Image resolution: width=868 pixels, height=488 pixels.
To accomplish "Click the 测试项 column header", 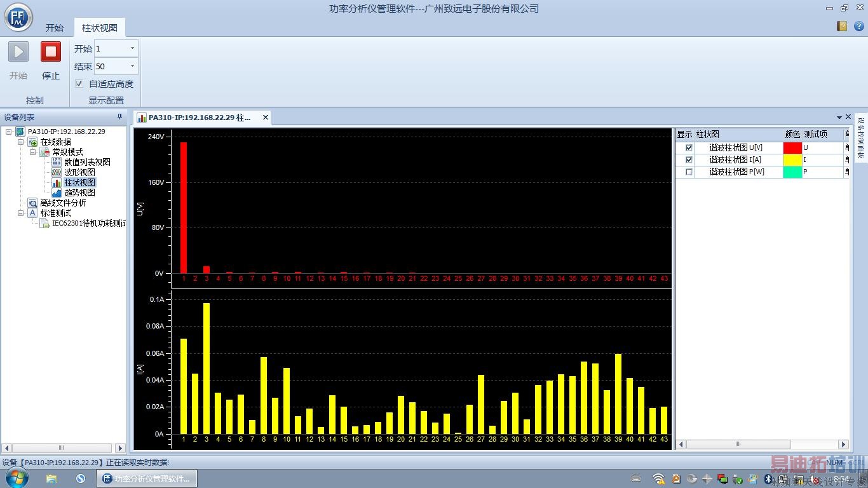I will tap(822, 135).
